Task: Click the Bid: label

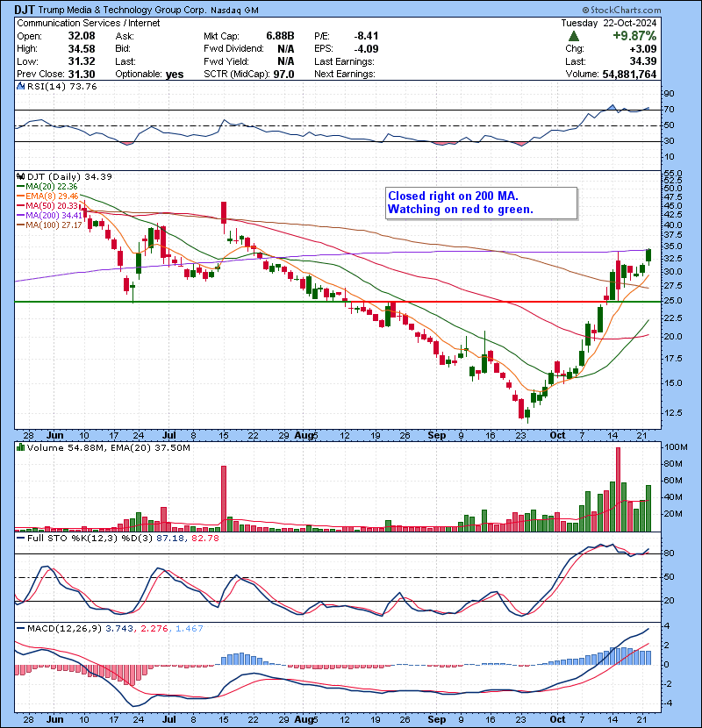Action: tap(123, 49)
